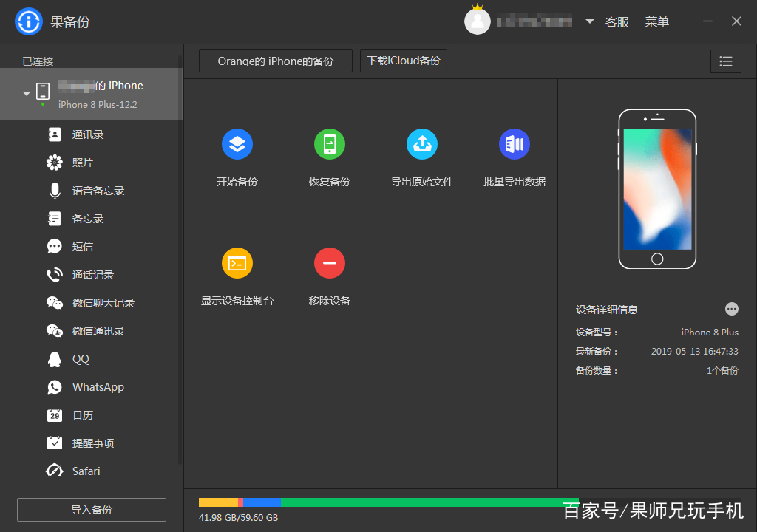
Task: Toggle the list view icon button
Action: 726,61
